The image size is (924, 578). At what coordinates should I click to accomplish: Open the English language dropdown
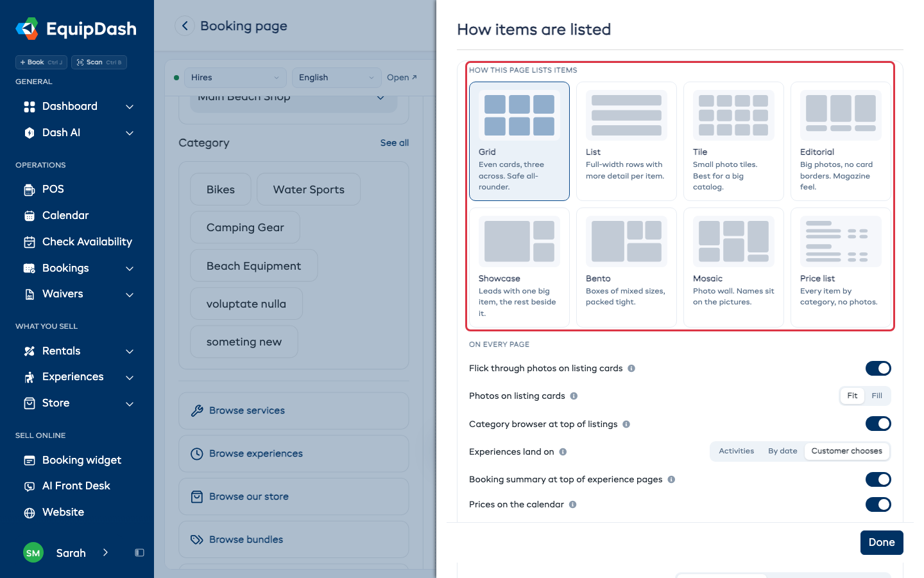point(337,78)
